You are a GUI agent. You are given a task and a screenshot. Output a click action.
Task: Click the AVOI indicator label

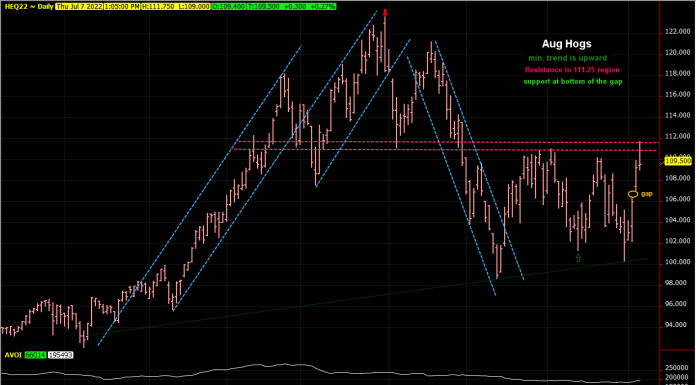point(13,355)
